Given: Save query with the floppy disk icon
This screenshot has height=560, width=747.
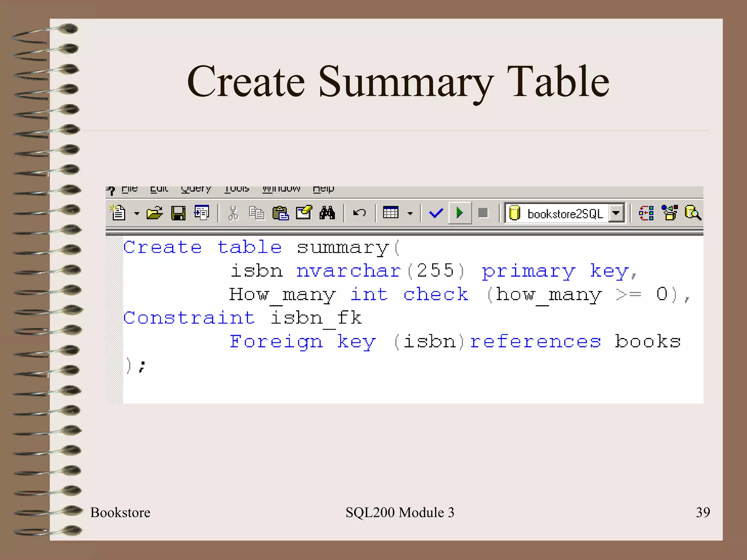Looking at the screenshot, I should 178,213.
